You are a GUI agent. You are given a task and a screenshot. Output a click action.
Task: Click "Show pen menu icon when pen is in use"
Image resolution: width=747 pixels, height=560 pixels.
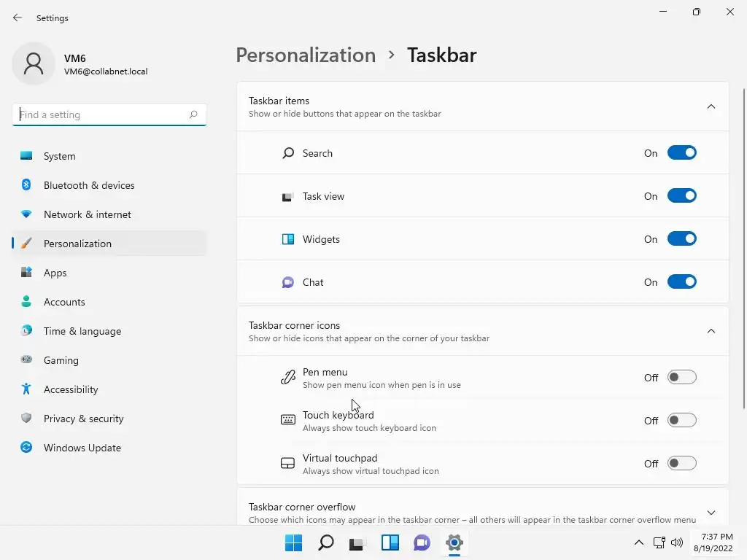click(382, 385)
